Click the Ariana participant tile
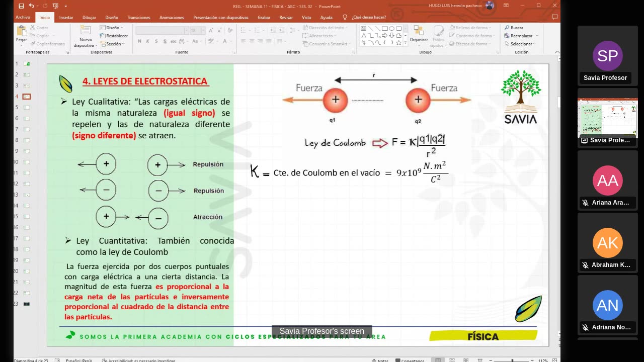Viewport: 644px width, 362px height. [607, 179]
